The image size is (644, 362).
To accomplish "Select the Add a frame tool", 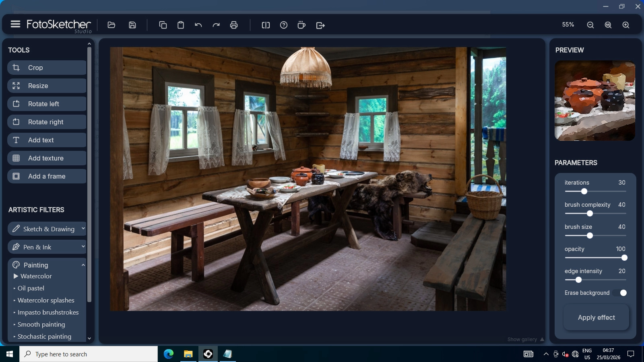I will click(x=47, y=176).
